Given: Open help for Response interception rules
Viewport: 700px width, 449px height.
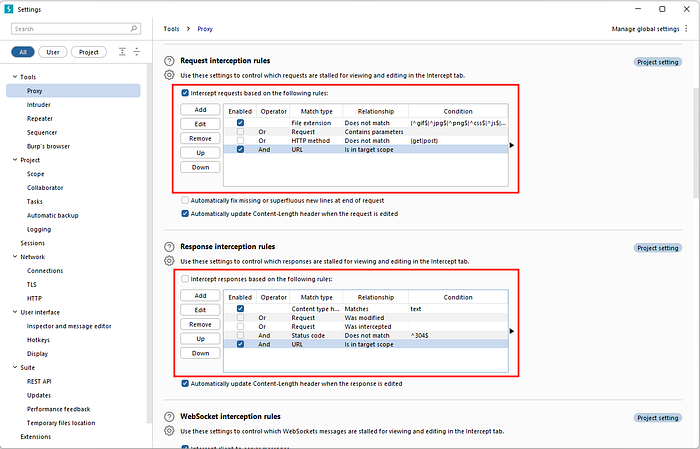Looking at the screenshot, I should (169, 247).
